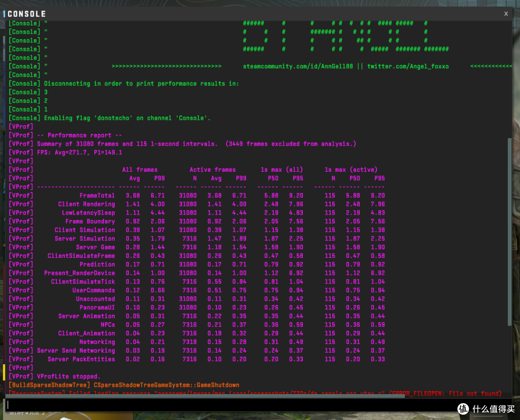Click the ClientSimulateFrame row label
Image resolution: width=520 pixels, height=420 pixels.
click(81, 256)
